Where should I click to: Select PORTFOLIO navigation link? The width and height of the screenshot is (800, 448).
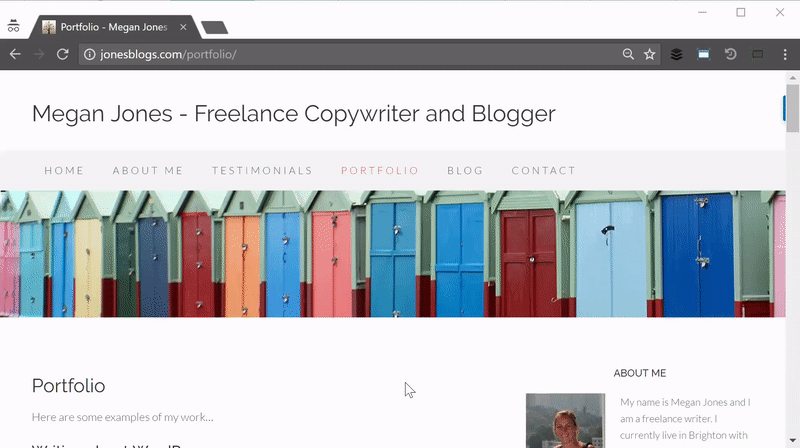380,170
